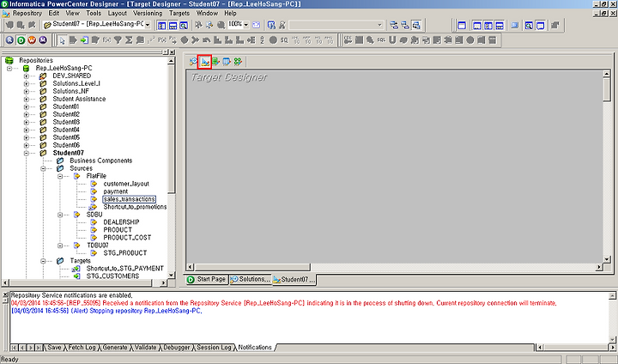The width and height of the screenshot is (618, 364).
Task: Collapse the SDBU node
Action: coord(60,215)
